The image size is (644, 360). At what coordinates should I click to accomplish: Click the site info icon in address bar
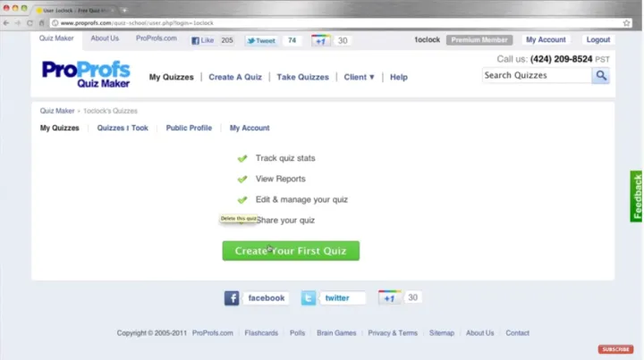pyautogui.click(x=55, y=23)
